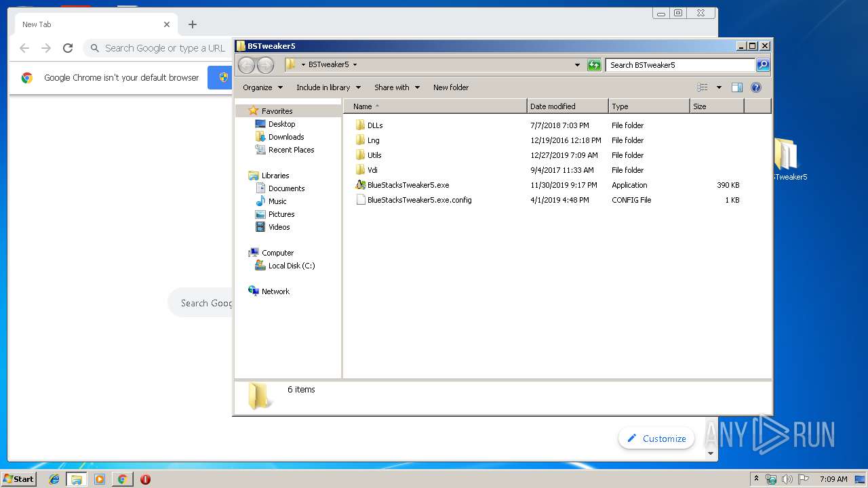
Task: Sort by Name column header
Action: click(x=435, y=106)
